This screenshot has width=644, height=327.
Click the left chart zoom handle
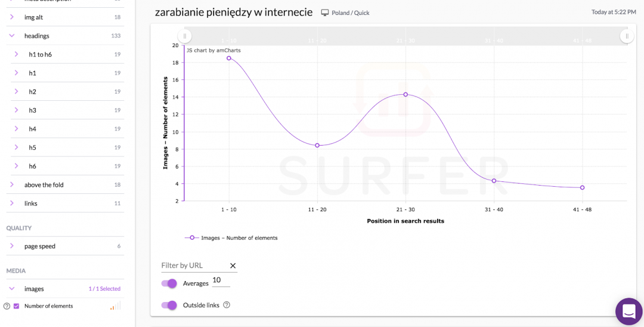click(x=185, y=36)
